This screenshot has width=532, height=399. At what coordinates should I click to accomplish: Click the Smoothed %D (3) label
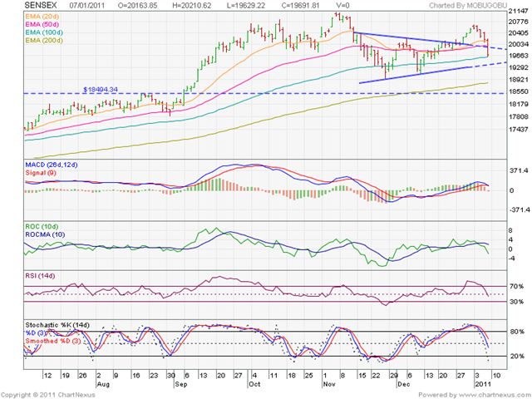coord(53,341)
